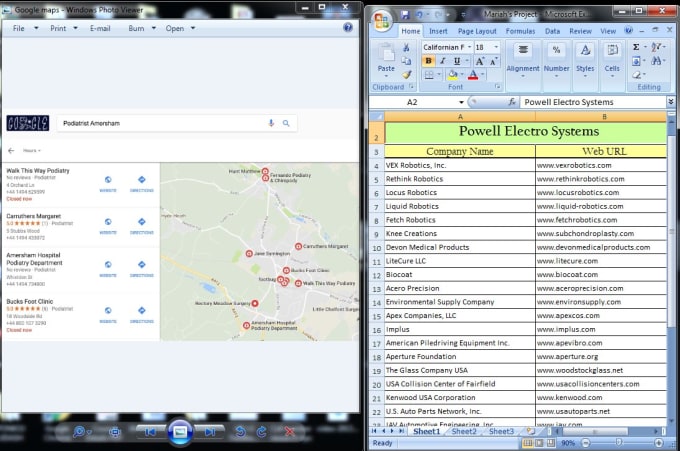This screenshot has height=451, width=680.
Task: Start slideshow in Photo Viewer
Action: click(180, 432)
